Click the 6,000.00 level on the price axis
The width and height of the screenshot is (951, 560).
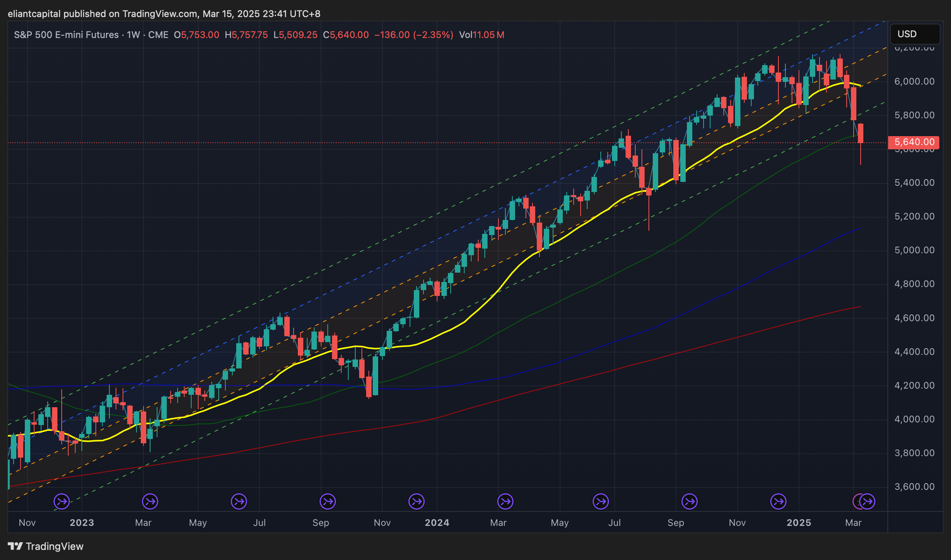point(914,81)
